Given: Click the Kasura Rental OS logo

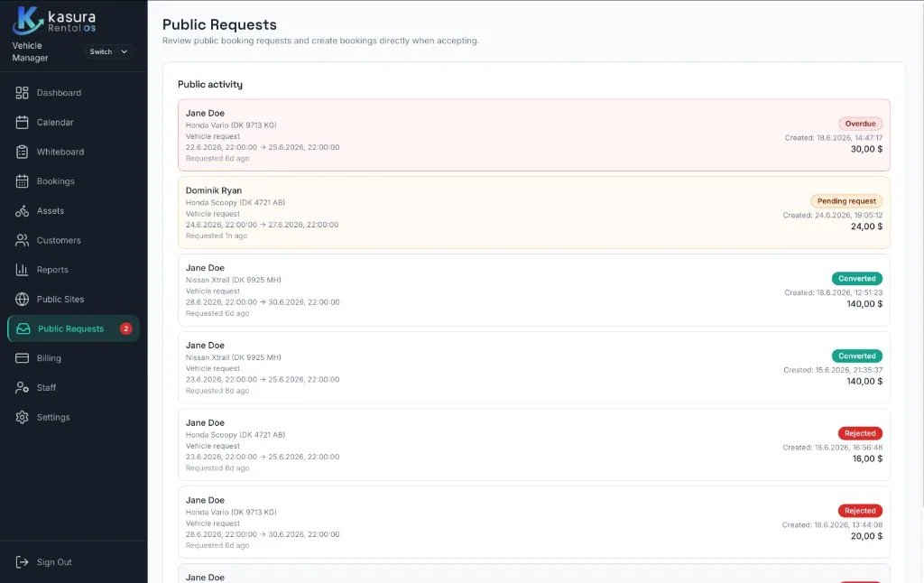Looking at the screenshot, I should 54,20.
